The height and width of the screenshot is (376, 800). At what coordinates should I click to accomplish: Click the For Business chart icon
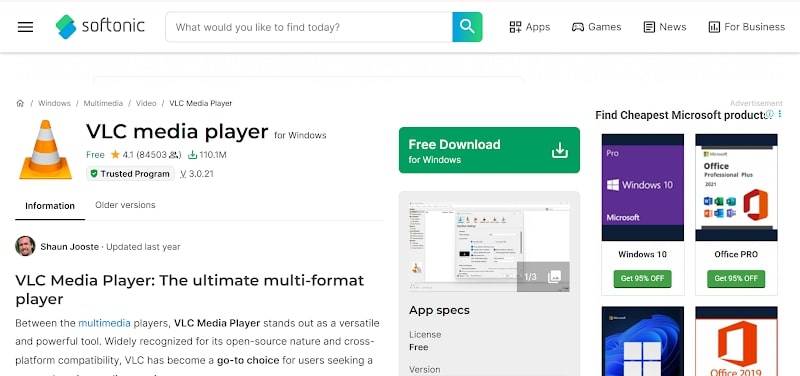tap(714, 27)
